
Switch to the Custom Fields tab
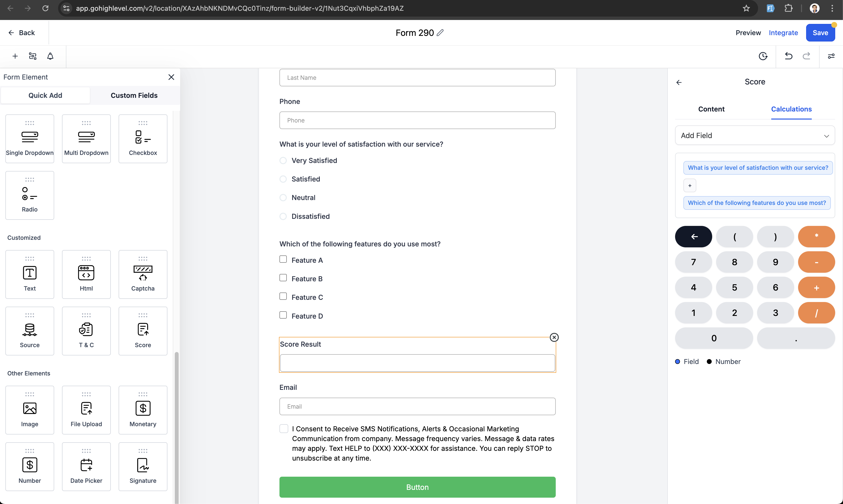point(134,95)
